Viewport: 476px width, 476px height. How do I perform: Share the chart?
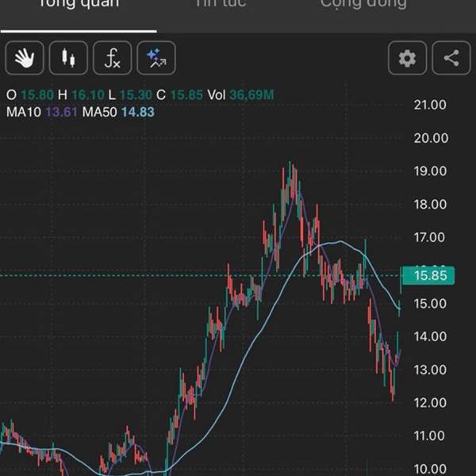[451, 58]
